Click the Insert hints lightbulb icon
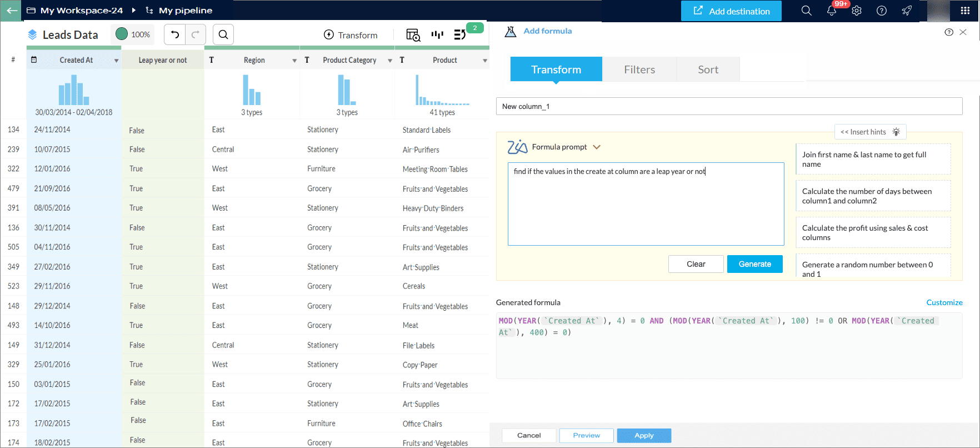 click(896, 132)
